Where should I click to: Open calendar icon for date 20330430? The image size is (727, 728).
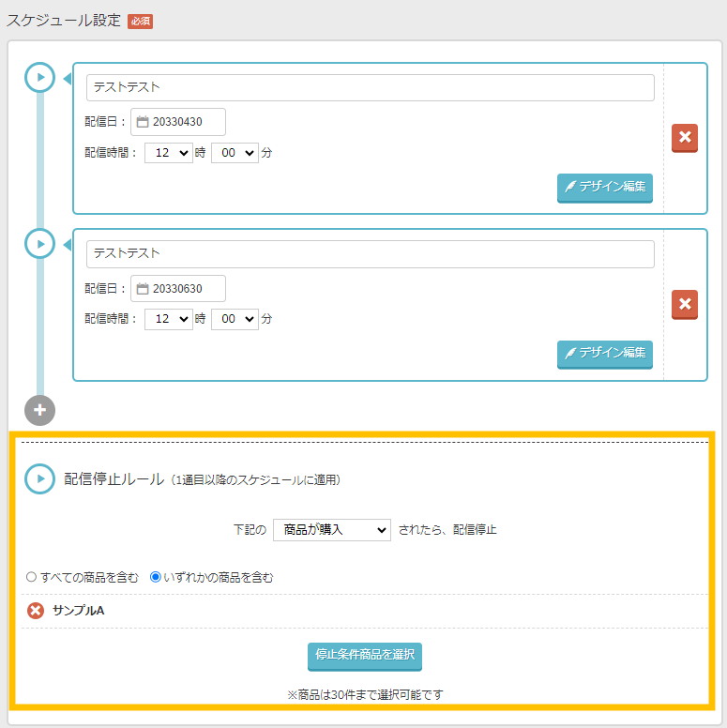143,122
